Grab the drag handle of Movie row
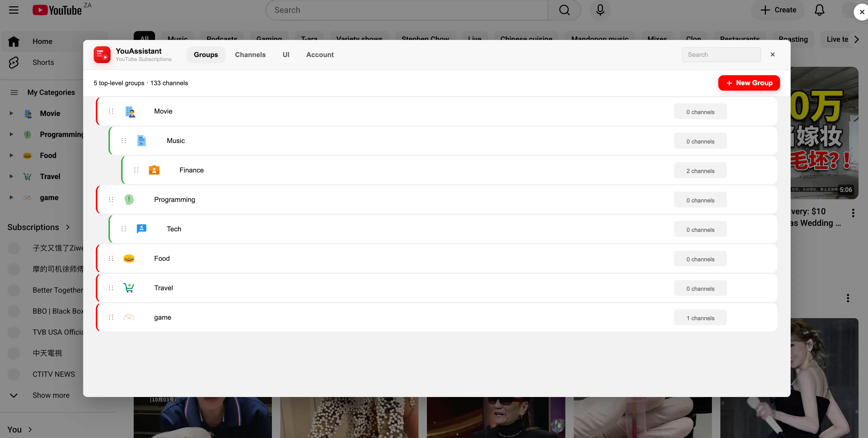Image resolution: width=868 pixels, height=438 pixels. [111, 111]
